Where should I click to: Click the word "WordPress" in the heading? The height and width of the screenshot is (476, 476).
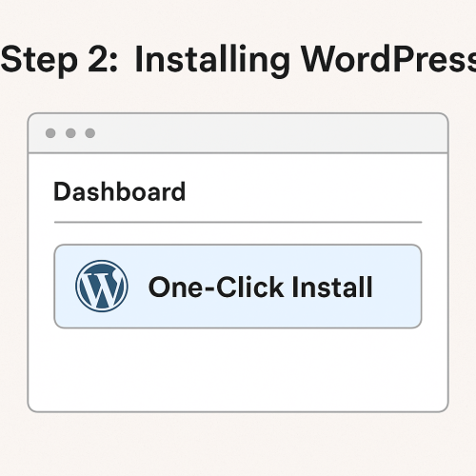click(x=388, y=59)
